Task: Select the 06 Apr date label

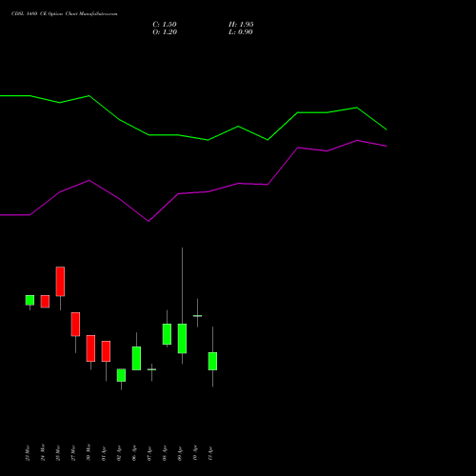Action: 134,453
